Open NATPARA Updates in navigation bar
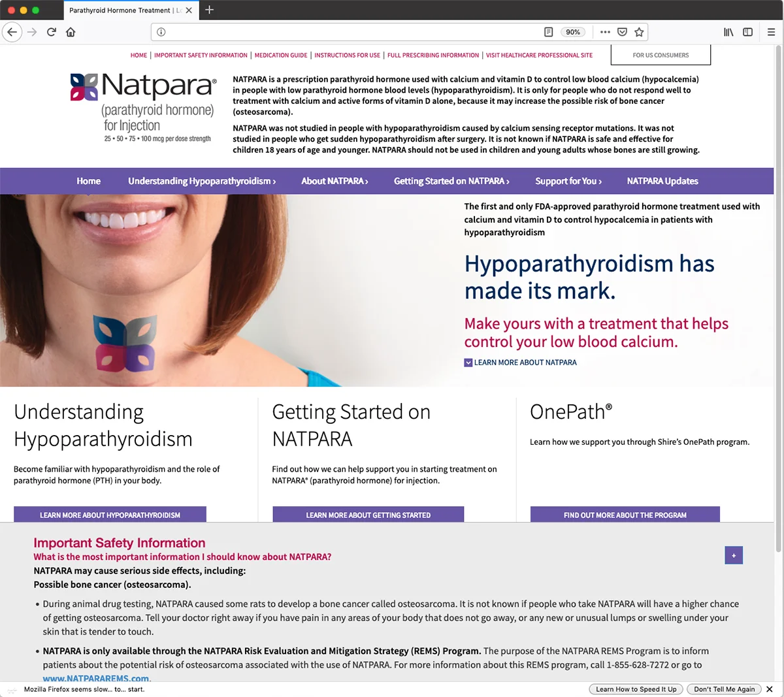Viewport: 784px width, 697px height. pyautogui.click(x=662, y=181)
